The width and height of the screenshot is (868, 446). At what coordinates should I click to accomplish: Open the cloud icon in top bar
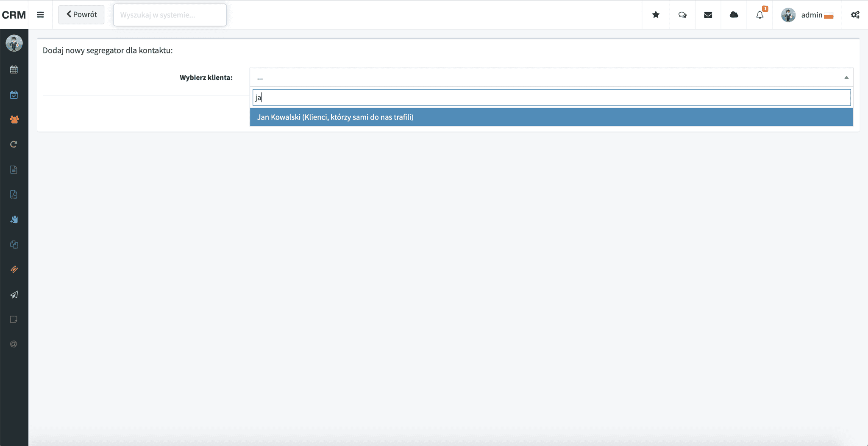tap(734, 15)
